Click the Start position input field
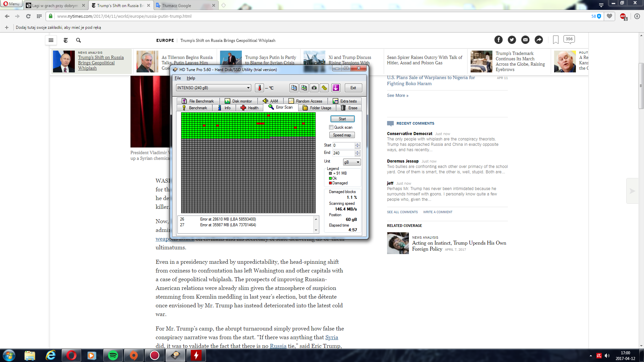Viewport: 644px width, 362px height. (x=343, y=145)
